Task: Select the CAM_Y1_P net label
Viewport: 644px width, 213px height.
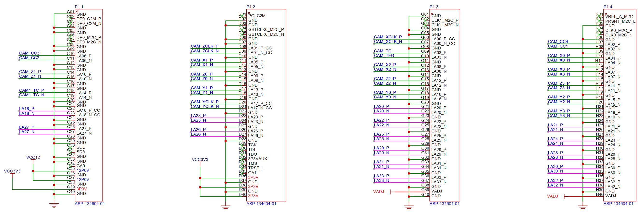Action: click(x=202, y=88)
